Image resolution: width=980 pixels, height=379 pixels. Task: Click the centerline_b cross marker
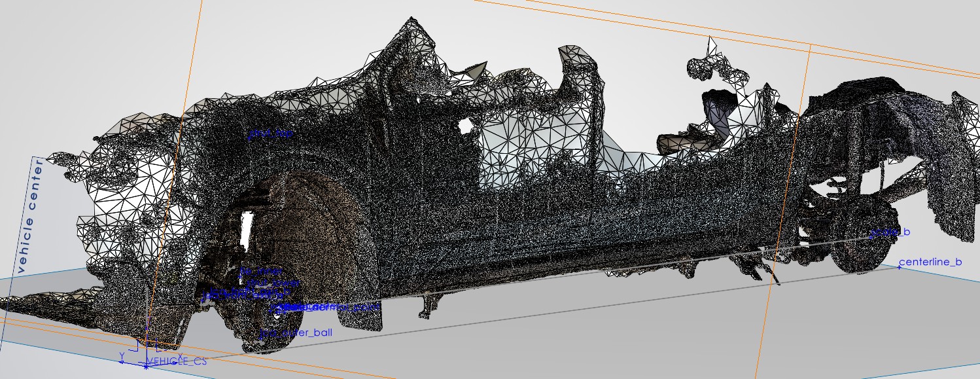tap(899, 268)
